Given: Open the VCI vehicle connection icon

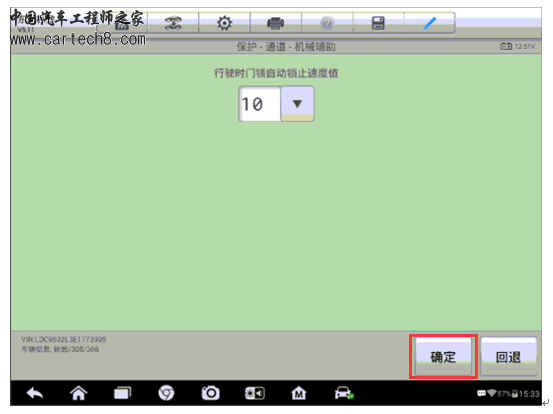Looking at the screenshot, I should pos(344,393).
